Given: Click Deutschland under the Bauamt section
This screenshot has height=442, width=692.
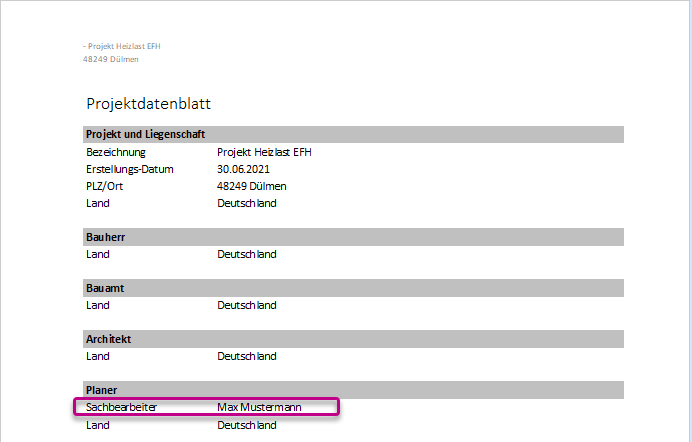Looking at the screenshot, I should click(247, 305).
